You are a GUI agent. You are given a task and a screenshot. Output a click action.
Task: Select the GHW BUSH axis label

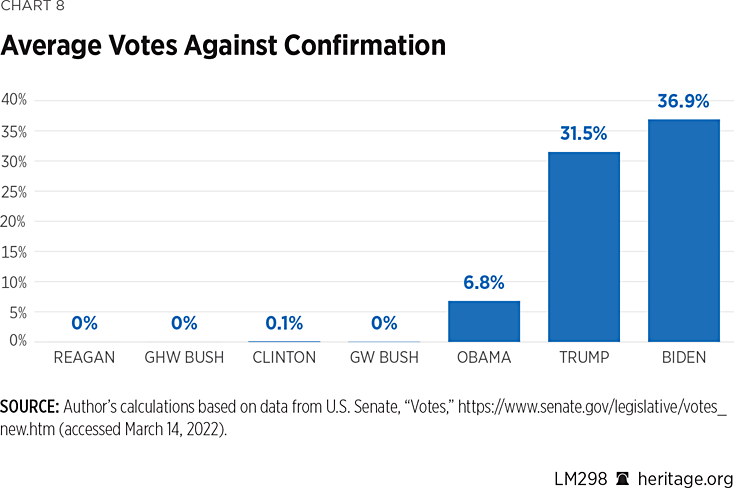(x=184, y=358)
